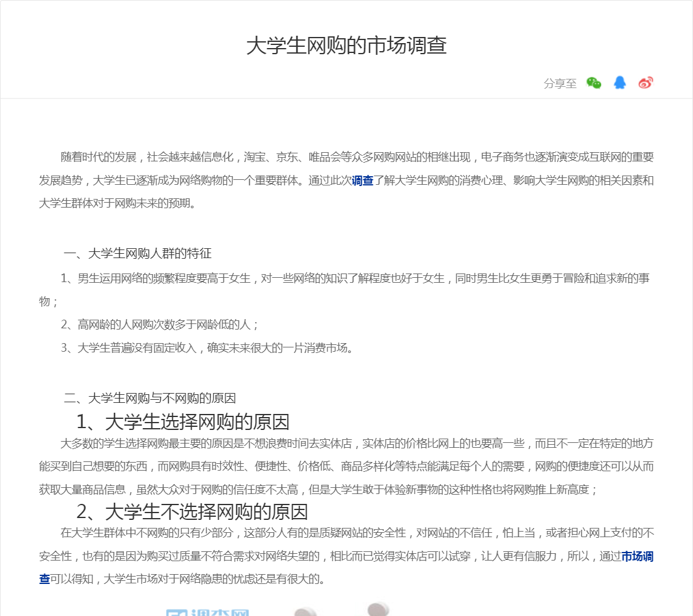
Task: Open the 市场调查 link near page bottom
Action: tap(638, 556)
